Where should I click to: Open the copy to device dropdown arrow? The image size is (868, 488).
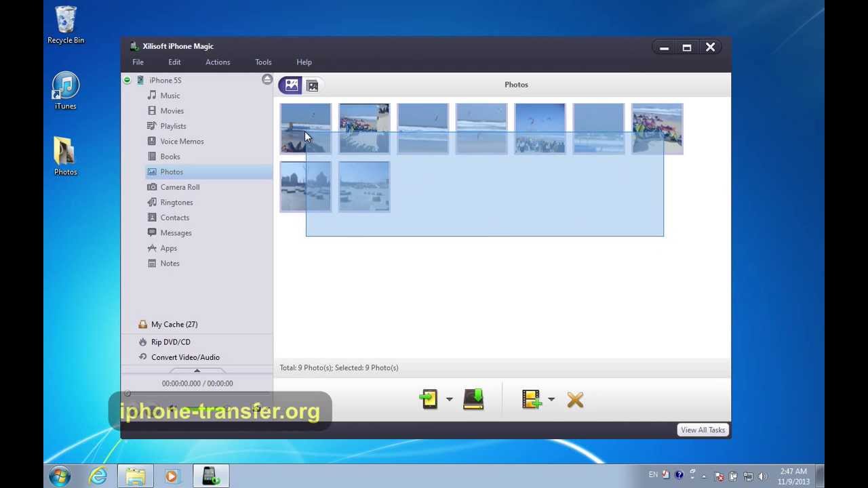449,400
